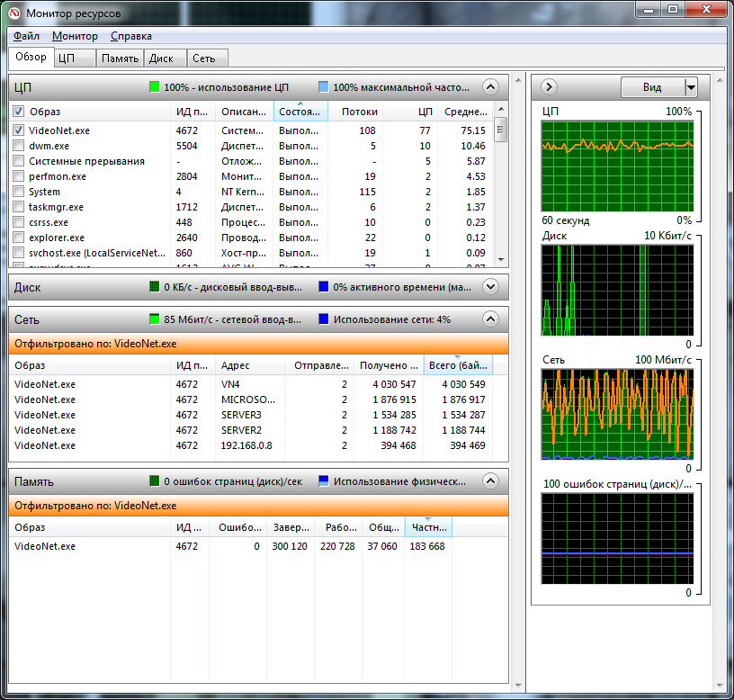
Task: Check the perfmon.exe process checkbox
Action: (x=18, y=176)
